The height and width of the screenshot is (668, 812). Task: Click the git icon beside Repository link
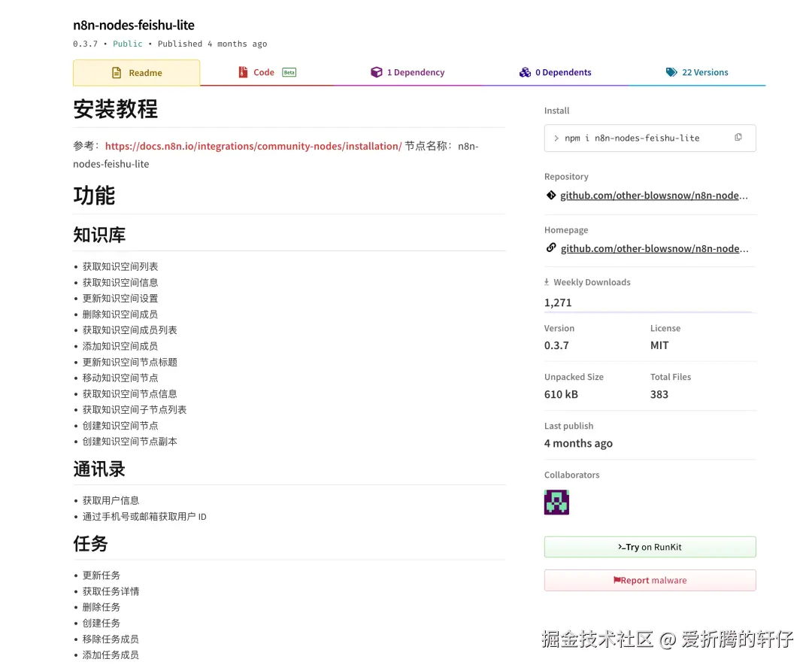tap(551, 196)
